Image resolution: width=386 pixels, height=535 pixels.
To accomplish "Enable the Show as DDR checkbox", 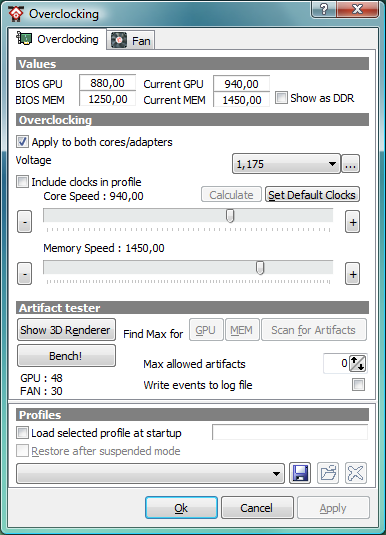I will (x=281, y=98).
